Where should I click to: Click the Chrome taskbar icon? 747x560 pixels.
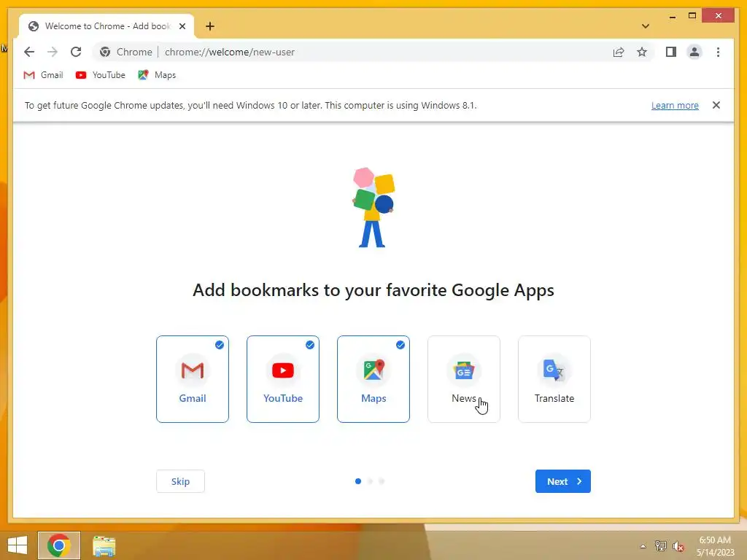coord(59,545)
